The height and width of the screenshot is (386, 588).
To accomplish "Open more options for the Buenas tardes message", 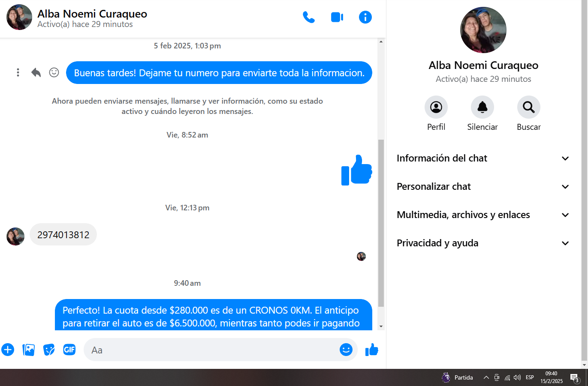I will coord(18,72).
